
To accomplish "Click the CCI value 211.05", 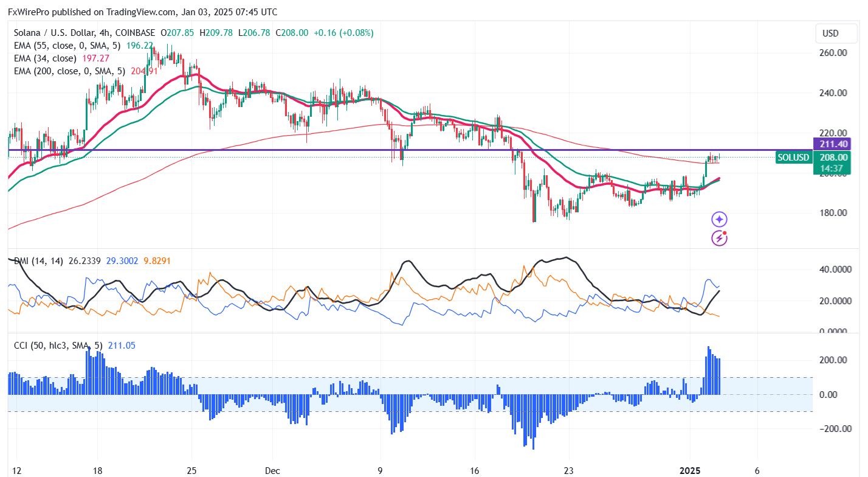I will pyautogui.click(x=122, y=346).
